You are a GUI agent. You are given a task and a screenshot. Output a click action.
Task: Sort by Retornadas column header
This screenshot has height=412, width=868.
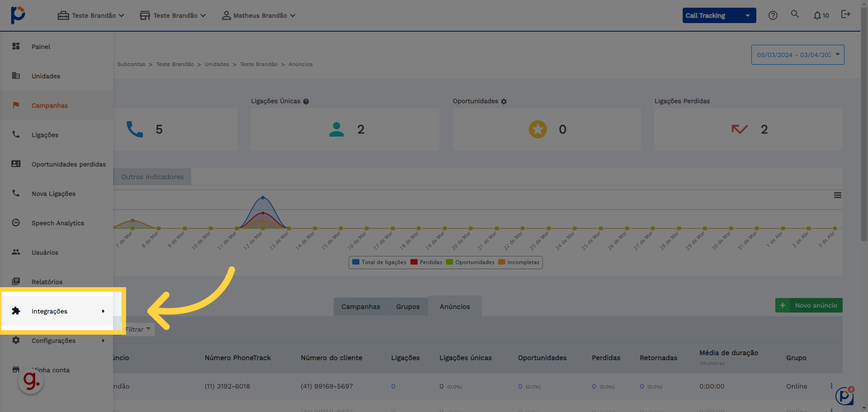point(659,358)
